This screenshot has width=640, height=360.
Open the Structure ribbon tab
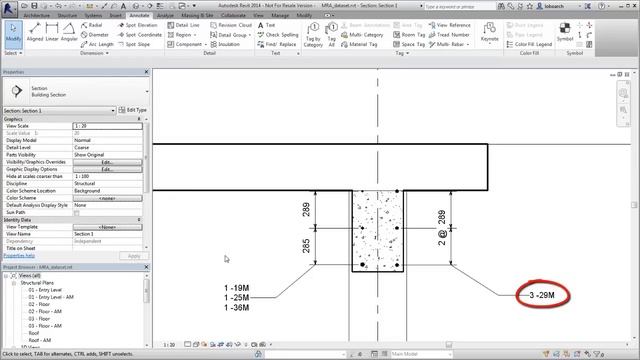pos(67,16)
